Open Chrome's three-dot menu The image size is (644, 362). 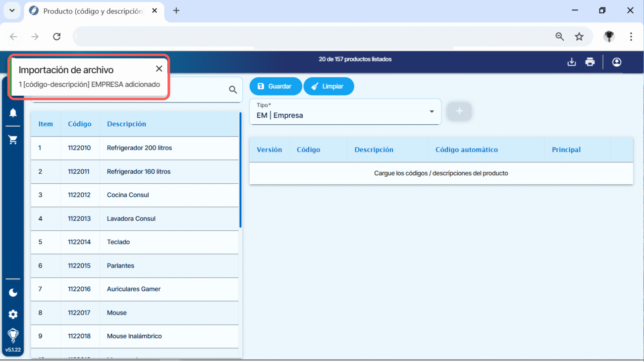pyautogui.click(x=631, y=37)
